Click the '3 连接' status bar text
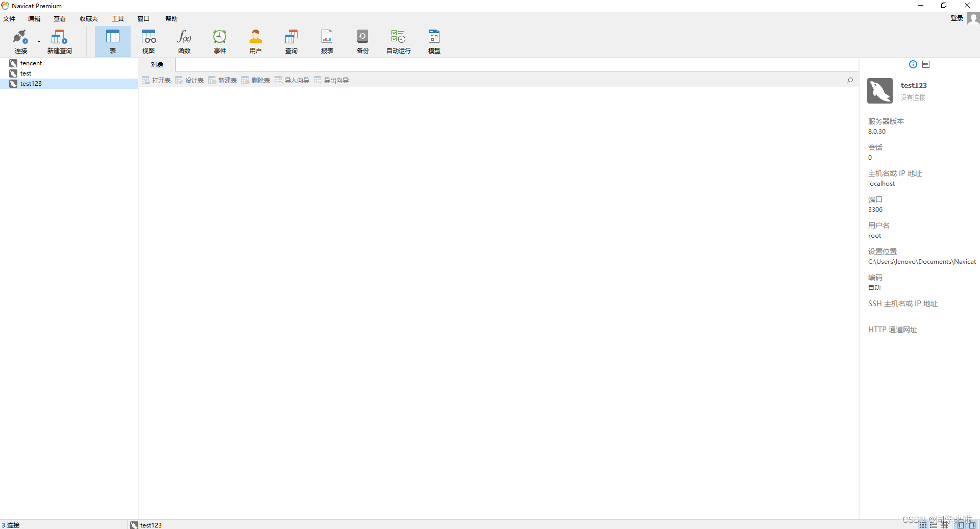This screenshot has height=529, width=980. (11, 525)
